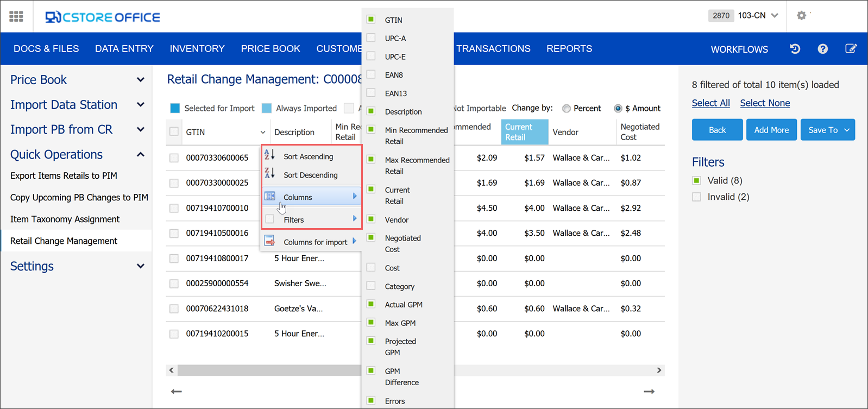Open Copy Upcoming PB Changes to PIM
Viewport: 868px width, 409px height.
[x=79, y=197]
